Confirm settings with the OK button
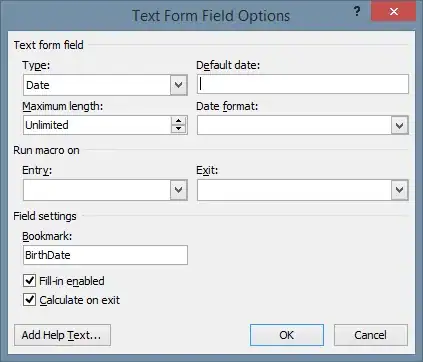This screenshot has height=362, width=423. coord(287,335)
